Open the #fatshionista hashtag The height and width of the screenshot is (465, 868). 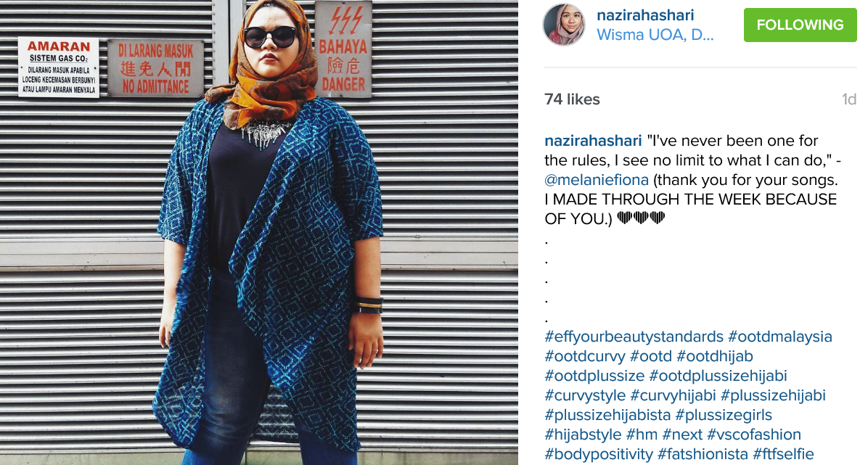703,455
